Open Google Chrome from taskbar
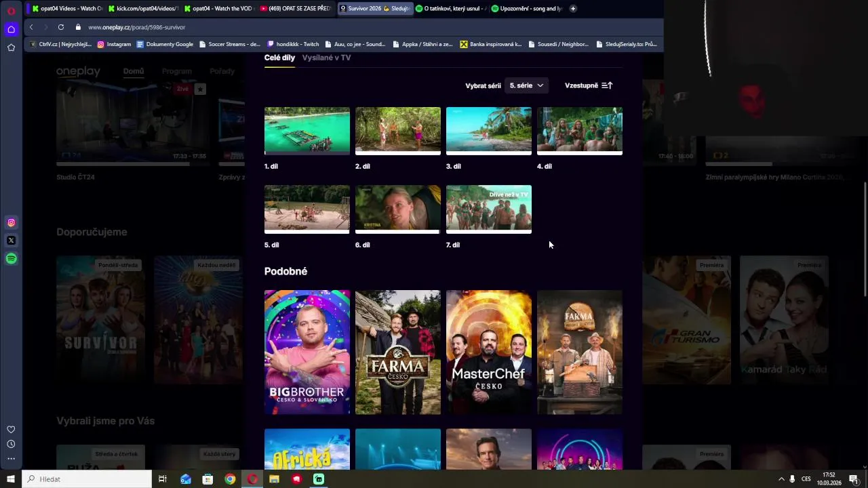The image size is (868, 488). point(230,479)
